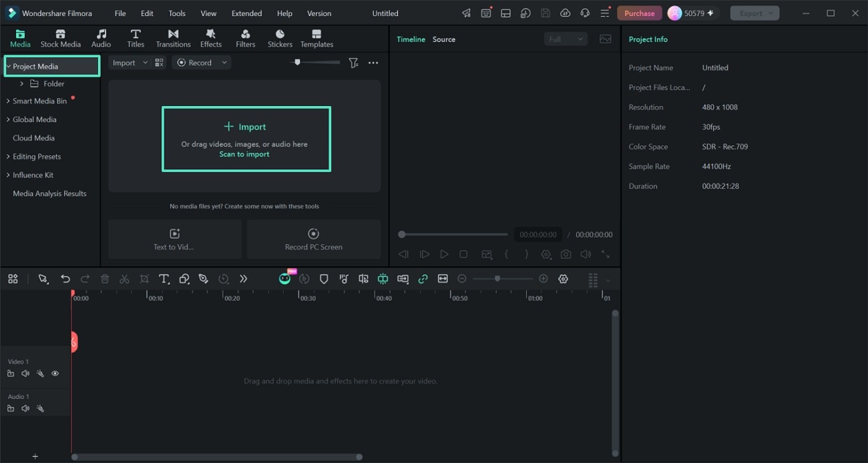
Task: Expand the Folder item
Action: pyautogui.click(x=22, y=84)
